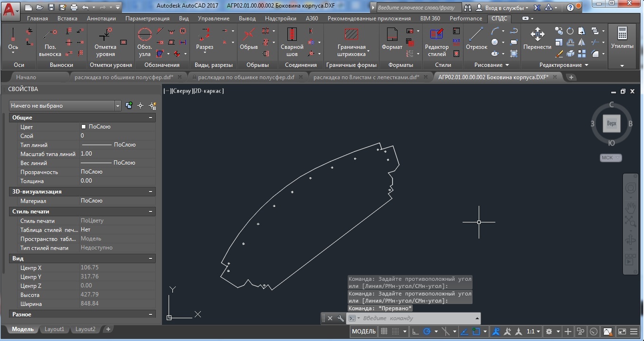This screenshot has width=644, height=341.
Task: Activate the Поз. выноска leader tool
Action: coord(50,41)
